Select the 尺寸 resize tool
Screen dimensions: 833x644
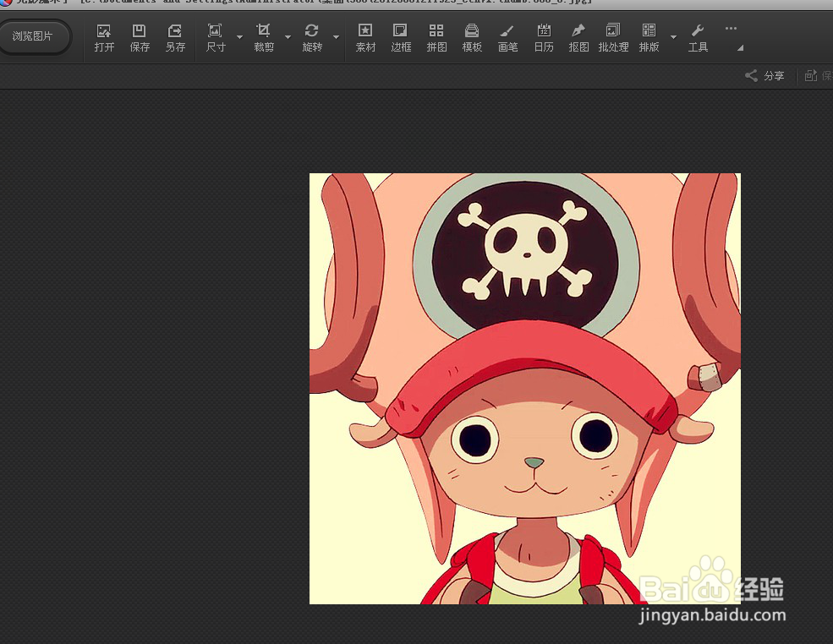(215, 38)
